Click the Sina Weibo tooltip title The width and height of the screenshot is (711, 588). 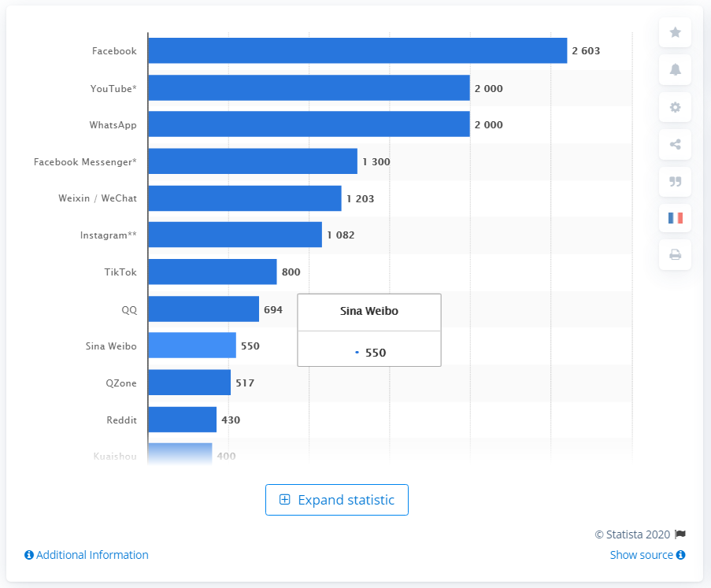click(x=369, y=311)
